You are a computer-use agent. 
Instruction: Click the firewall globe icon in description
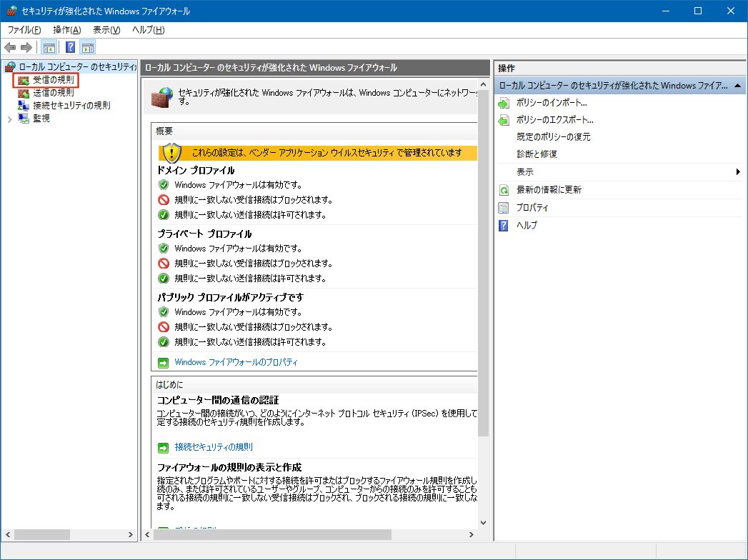click(161, 97)
